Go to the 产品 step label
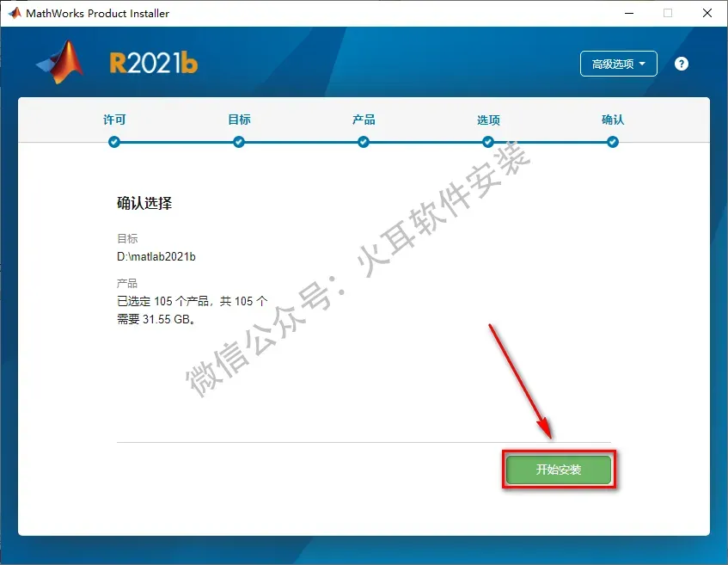Viewport: 728px width, 565px height. (x=364, y=120)
